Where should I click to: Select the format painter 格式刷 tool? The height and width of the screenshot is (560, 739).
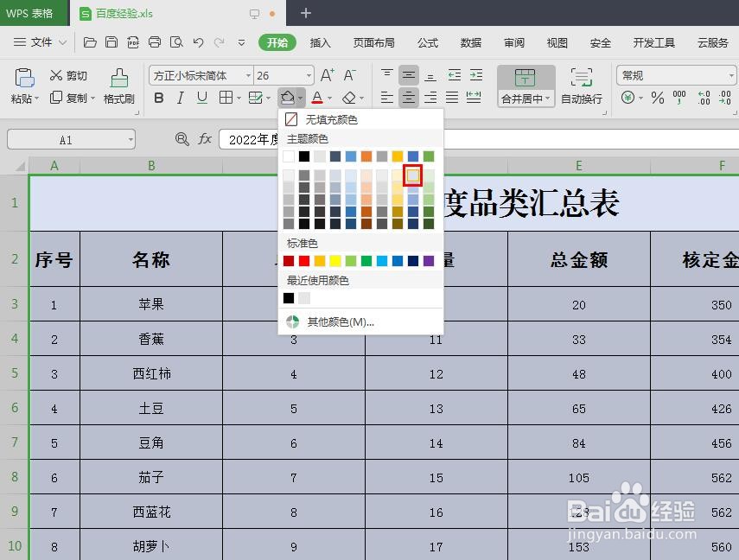pyautogui.click(x=119, y=88)
